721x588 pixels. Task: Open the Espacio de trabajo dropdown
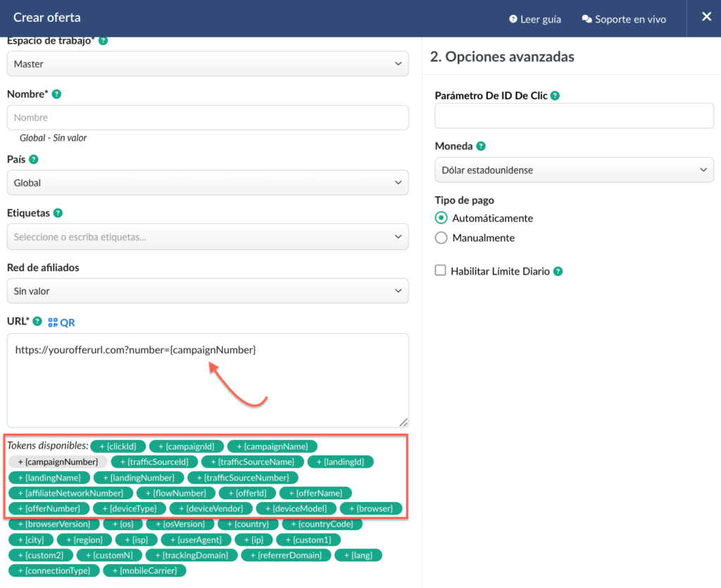(x=208, y=64)
